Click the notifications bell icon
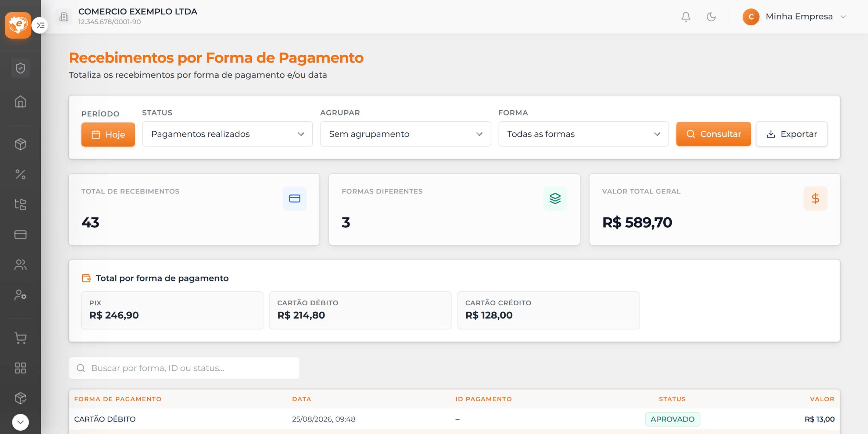868x434 pixels. pyautogui.click(x=686, y=17)
